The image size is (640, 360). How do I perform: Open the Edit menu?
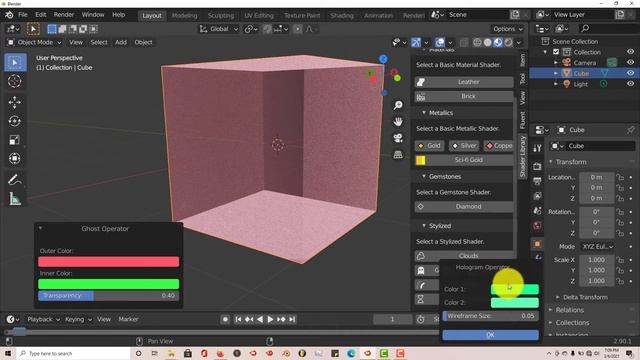40,15
